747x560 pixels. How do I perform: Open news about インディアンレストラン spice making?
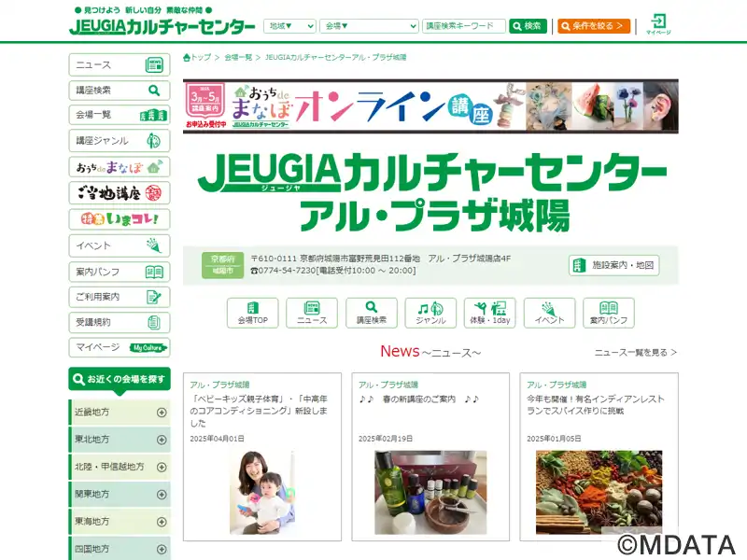point(596,405)
